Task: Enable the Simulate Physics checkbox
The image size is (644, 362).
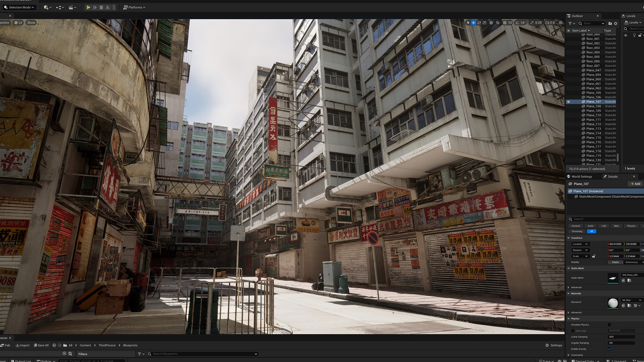Action: pyautogui.click(x=609, y=325)
